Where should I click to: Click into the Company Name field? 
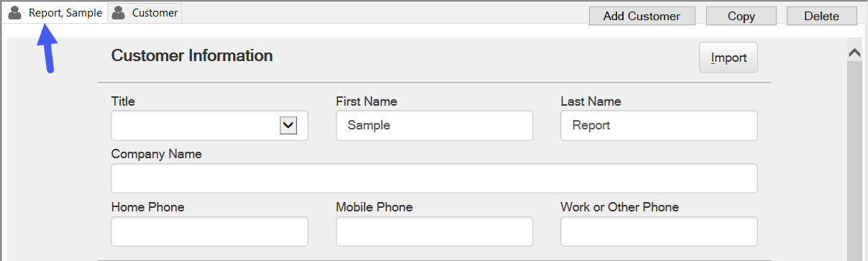434,178
